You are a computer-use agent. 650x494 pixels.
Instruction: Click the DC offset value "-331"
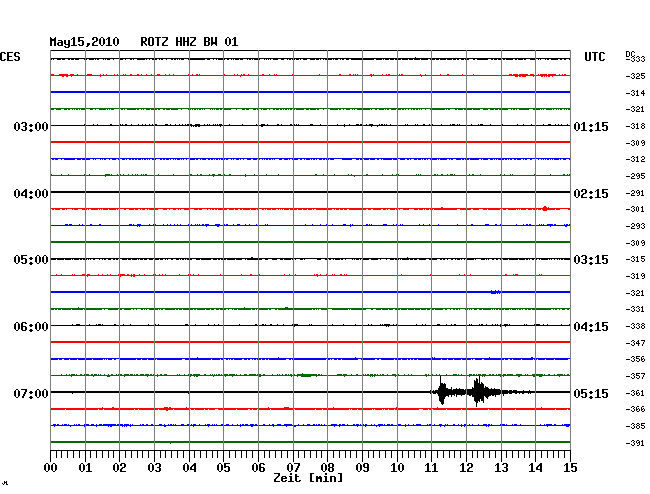pos(635,309)
